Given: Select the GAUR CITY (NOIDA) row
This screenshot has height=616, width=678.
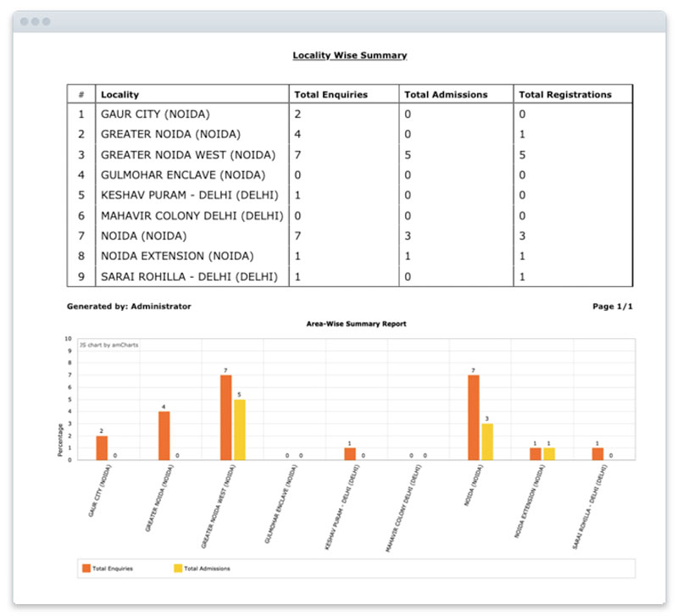Looking at the screenshot, I should 349,114.
